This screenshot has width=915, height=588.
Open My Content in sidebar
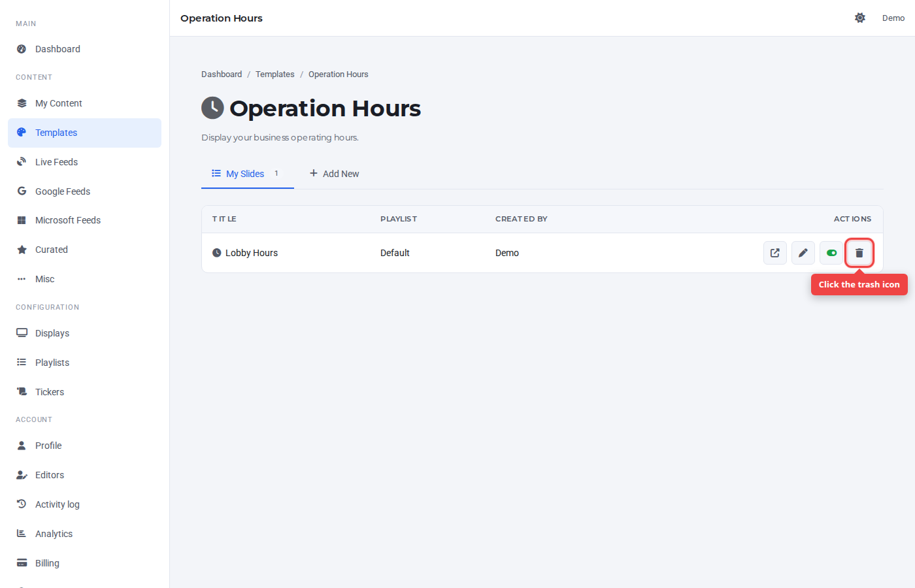(x=84, y=103)
